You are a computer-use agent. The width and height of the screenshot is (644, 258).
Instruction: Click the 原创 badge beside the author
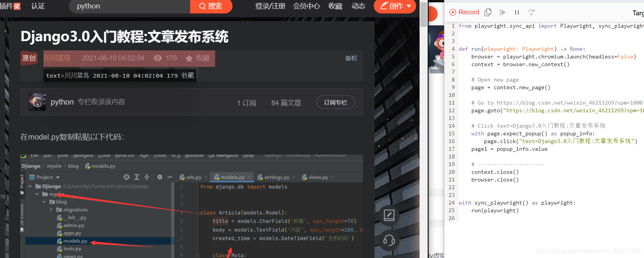(x=29, y=58)
